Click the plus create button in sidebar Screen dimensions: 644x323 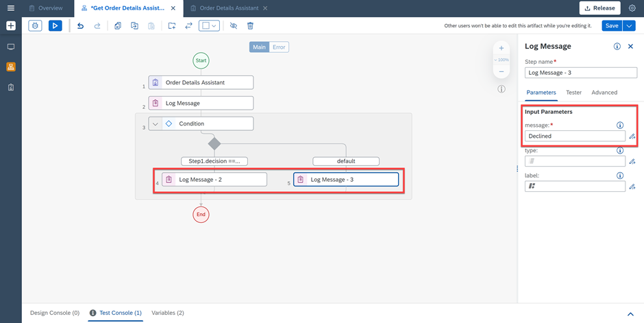pos(11,26)
